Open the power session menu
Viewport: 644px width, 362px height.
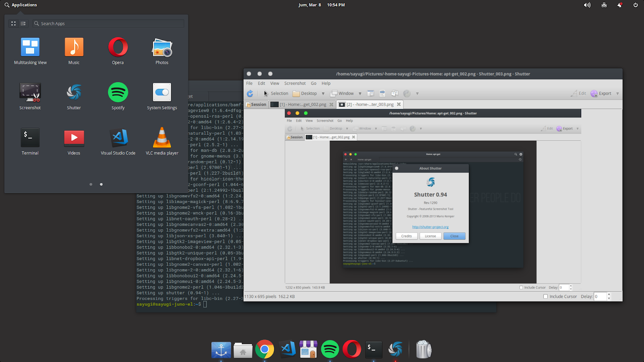pyautogui.click(x=636, y=5)
